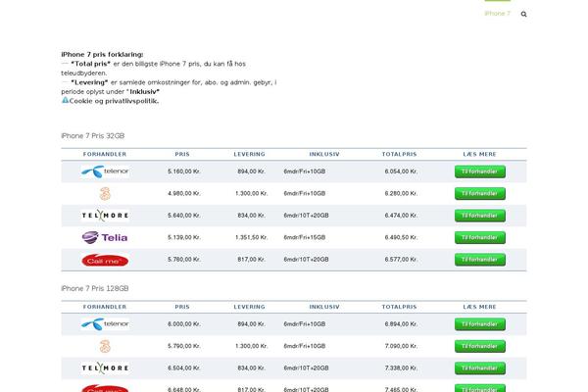Select Telia's levering amount 1.351,50 Kr.
588x392 pixels.
251,237
